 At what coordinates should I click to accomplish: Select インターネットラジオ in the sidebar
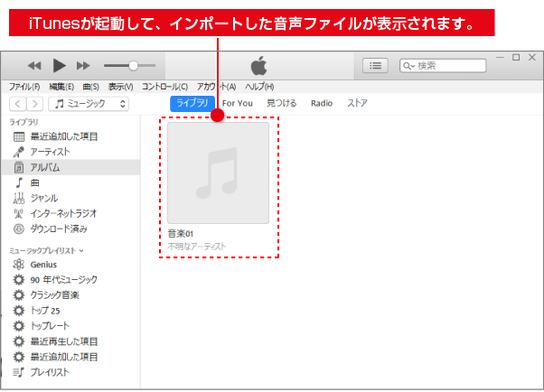click(63, 214)
